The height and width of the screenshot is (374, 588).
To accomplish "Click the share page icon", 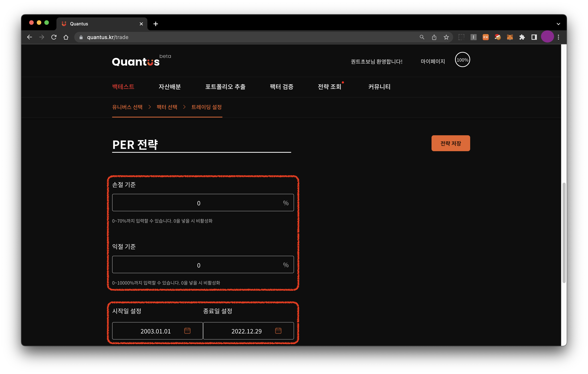I will tap(434, 37).
